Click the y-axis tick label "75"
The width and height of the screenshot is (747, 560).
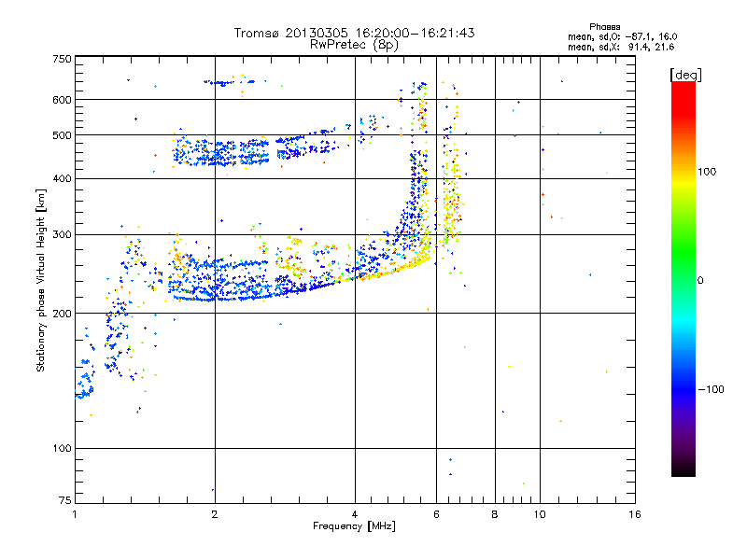(65, 500)
